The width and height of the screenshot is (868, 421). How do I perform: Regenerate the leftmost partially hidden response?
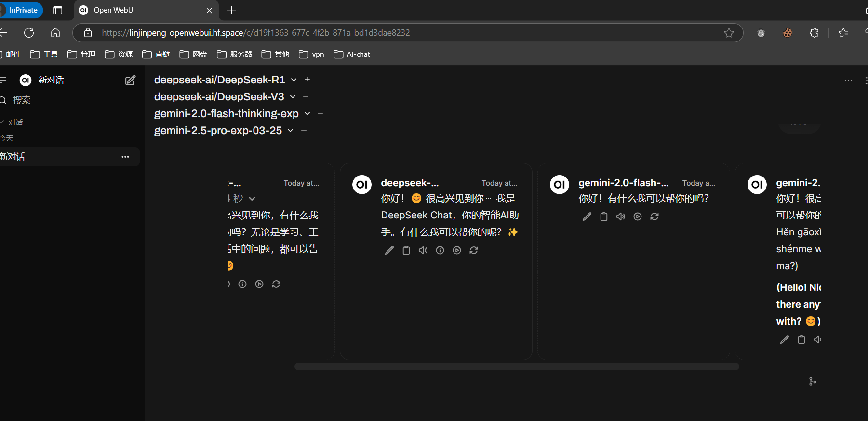pyautogui.click(x=276, y=284)
